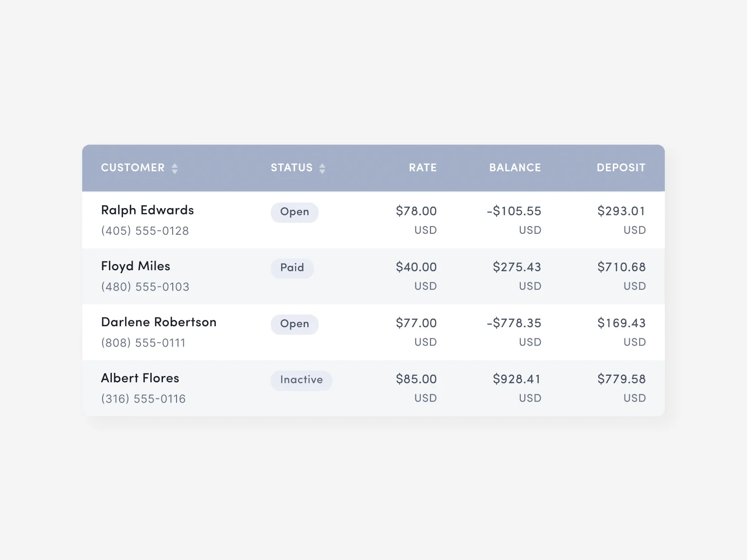The image size is (747, 560).
Task: Click the name Albert Flores
Action: click(x=140, y=378)
